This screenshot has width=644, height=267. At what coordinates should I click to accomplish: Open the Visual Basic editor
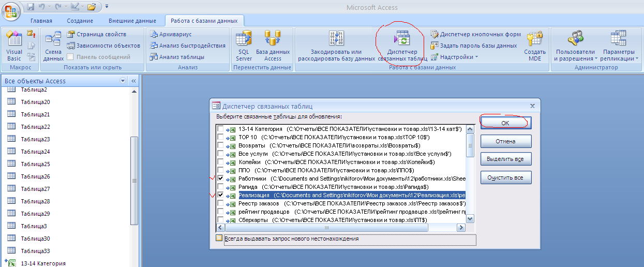coord(14,46)
